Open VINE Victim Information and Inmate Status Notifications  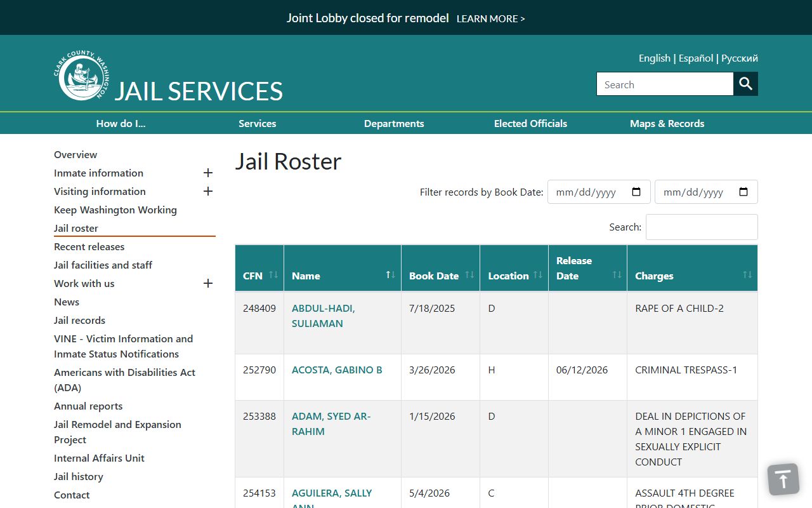(x=123, y=346)
